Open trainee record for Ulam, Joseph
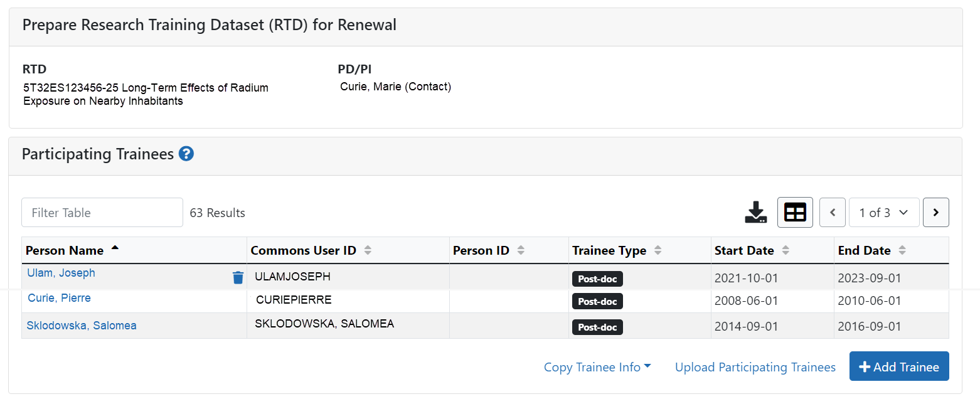 (x=61, y=273)
